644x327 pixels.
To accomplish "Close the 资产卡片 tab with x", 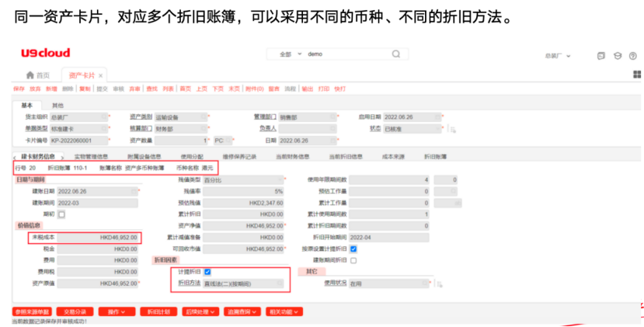I will (101, 75).
